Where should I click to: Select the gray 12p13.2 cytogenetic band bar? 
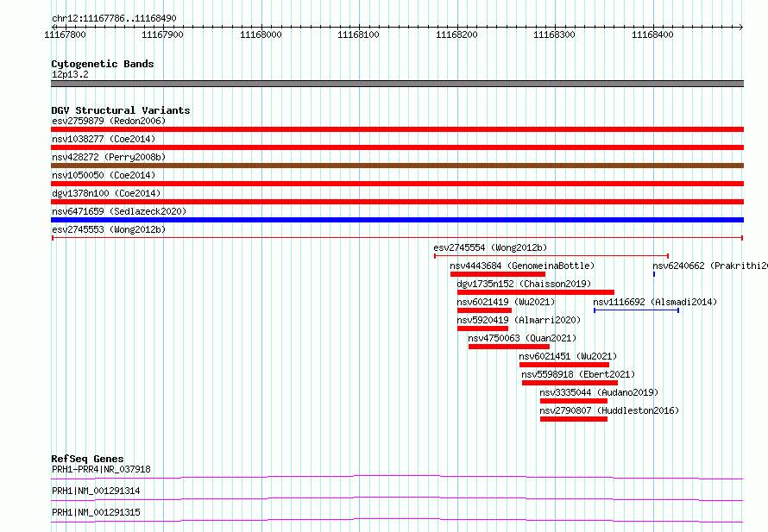397,84
